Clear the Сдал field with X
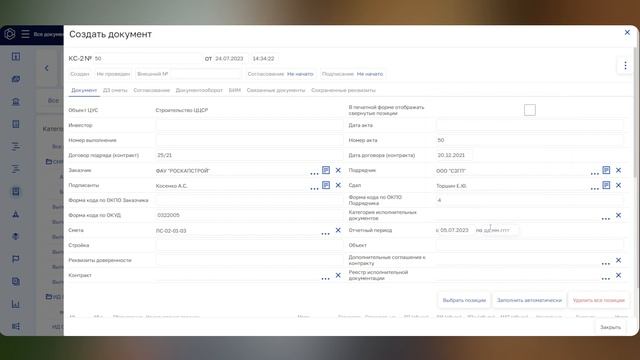Screen dimensions: 640x360 coord(618,185)
